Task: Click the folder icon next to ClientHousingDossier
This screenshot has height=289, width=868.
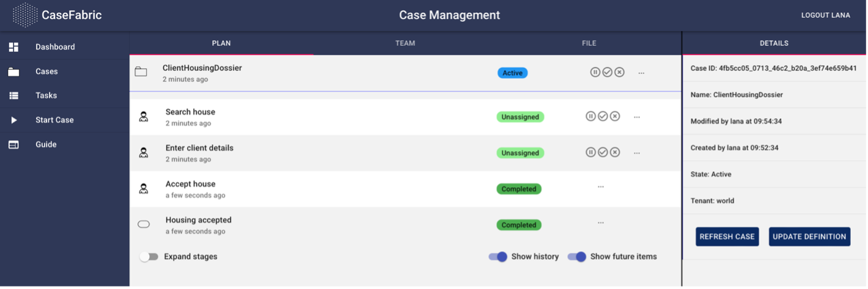Action: click(x=141, y=72)
